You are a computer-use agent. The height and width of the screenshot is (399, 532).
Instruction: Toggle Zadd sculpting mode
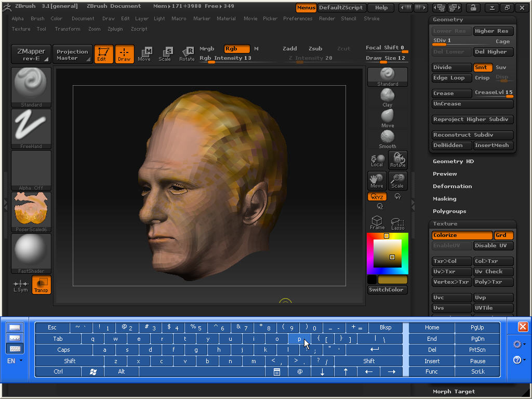click(290, 48)
